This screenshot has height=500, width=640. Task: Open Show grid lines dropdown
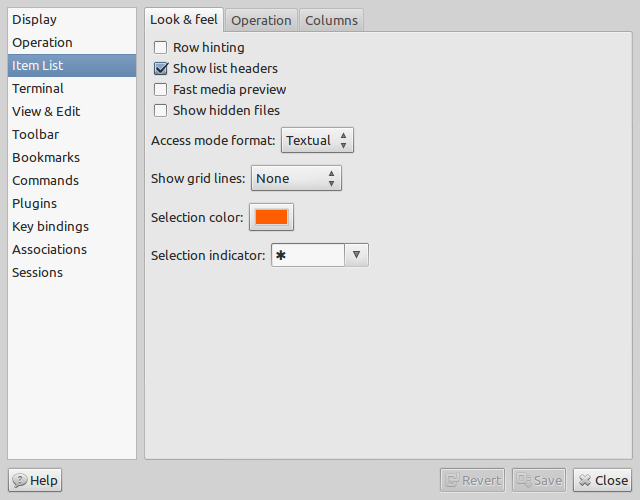[296, 178]
